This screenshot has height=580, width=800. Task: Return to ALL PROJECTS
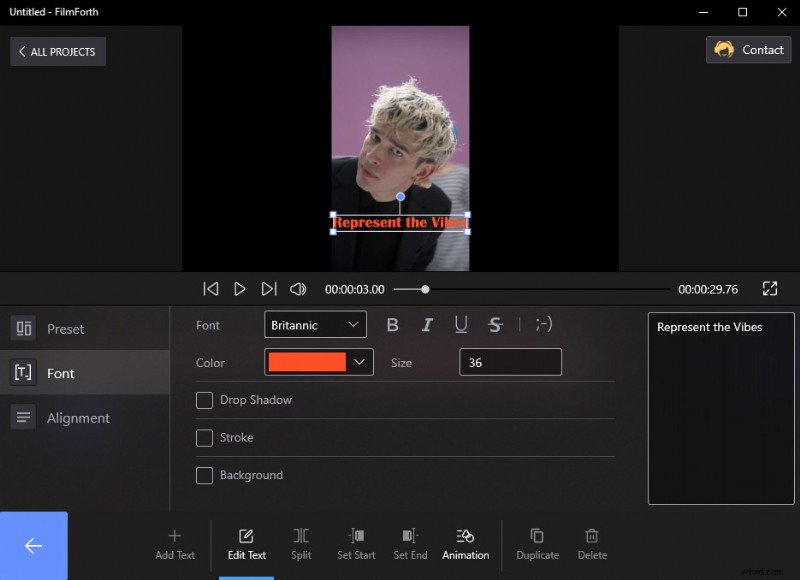57,51
